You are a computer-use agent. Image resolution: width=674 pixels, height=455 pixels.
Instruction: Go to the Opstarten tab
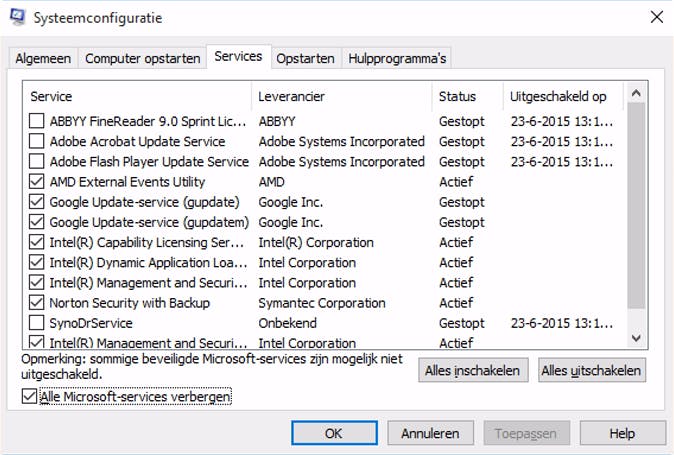(x=305, y=58)
